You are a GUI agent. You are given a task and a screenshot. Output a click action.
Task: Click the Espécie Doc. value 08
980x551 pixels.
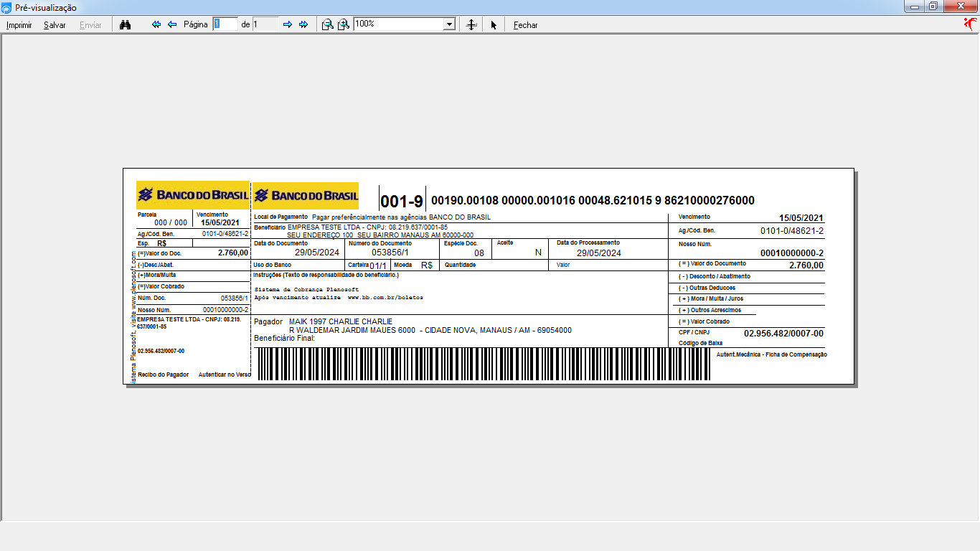(479, 253)
